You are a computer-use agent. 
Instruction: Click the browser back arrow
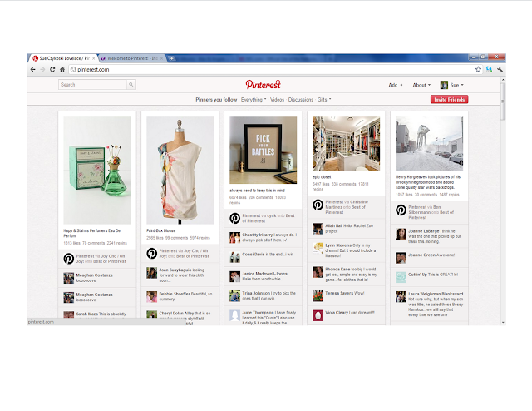pos(33,69)
